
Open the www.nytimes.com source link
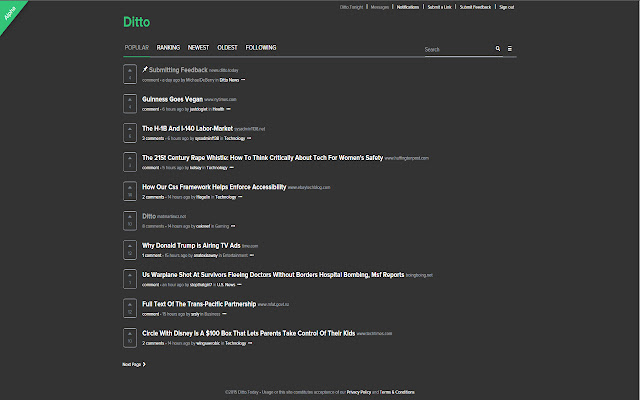(220, 100)
